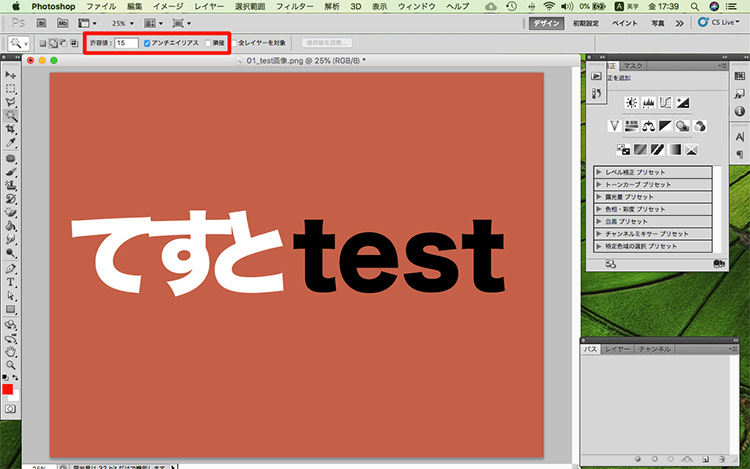Select the Move tool
The height and width of the screenshot is (469, 750).
tap(11, 75)
